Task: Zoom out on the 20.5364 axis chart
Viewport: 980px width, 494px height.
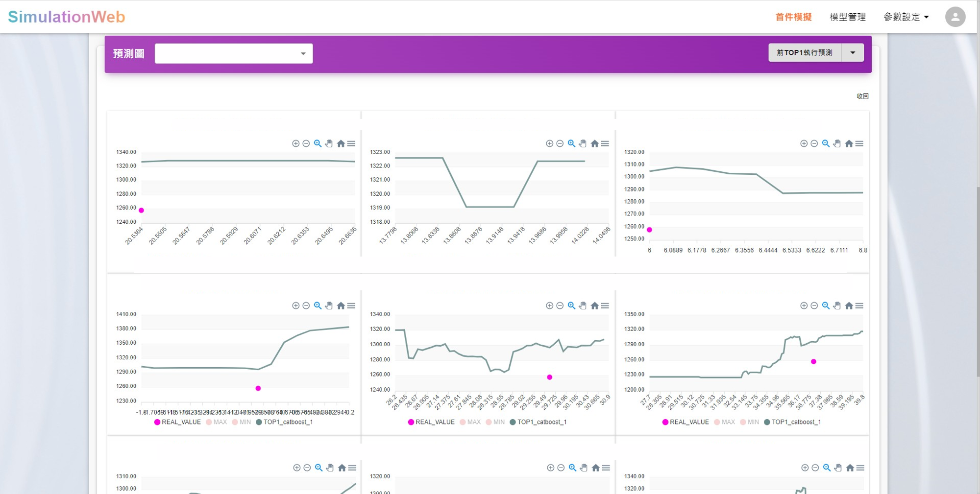Action: pyautogui.click(x=306, y=143)
